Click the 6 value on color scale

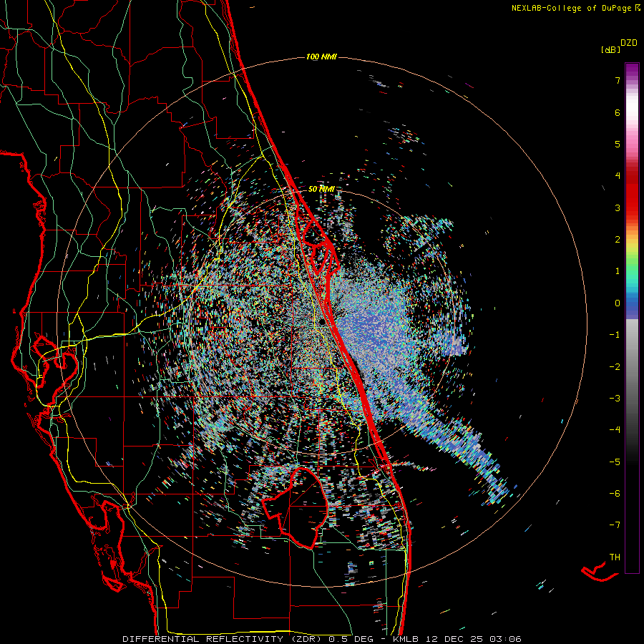[618, 112]
